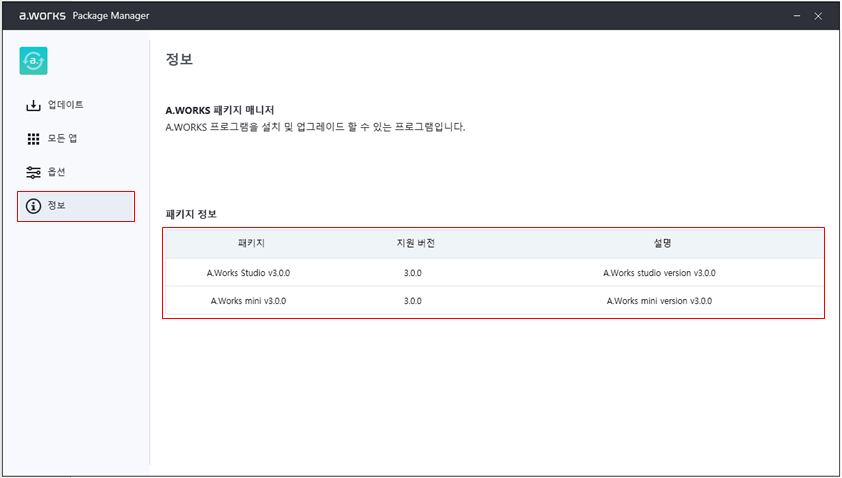Click the 패키지 정보 section heading
Screen dimensions: 842x478
(191, 215)
